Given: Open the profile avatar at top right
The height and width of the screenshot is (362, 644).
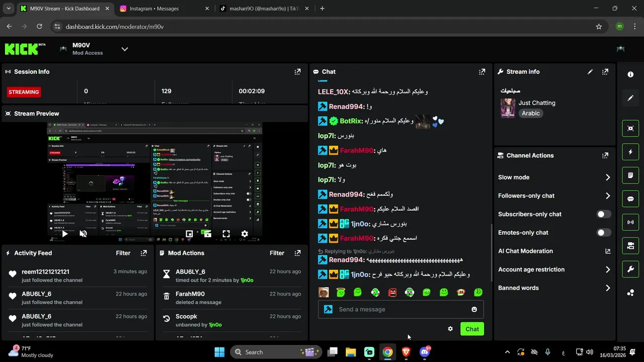Looking at the screenshot, I should [x=620, y=49].
